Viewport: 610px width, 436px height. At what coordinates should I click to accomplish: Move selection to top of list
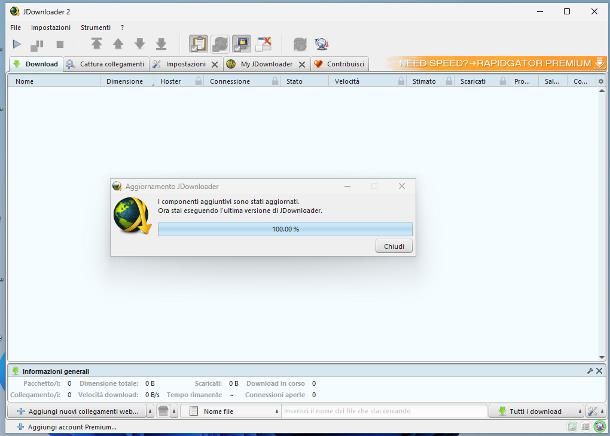pyautogui.click(x=96, y=44)
